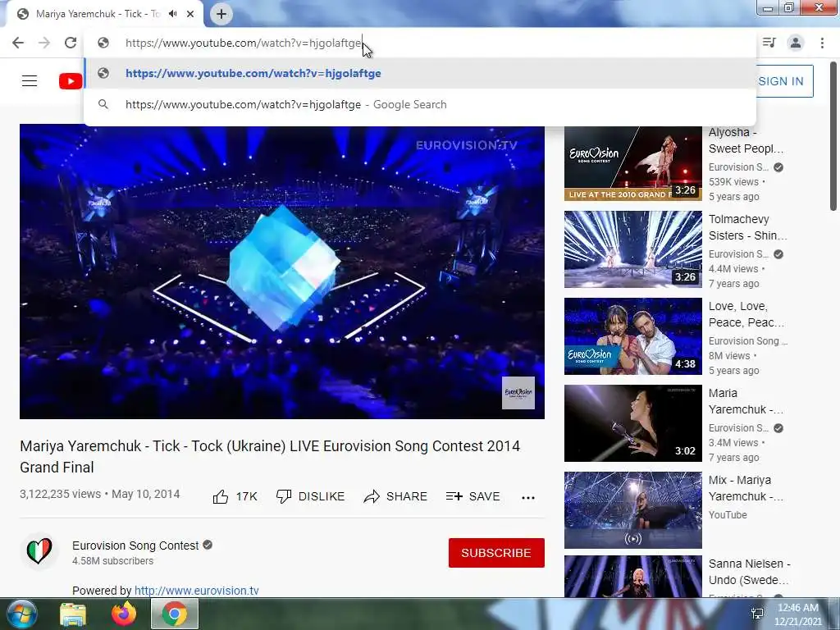
Task: Launch Firefox from the taskbar
Action: pyautogui.click(x=124, y=614)
